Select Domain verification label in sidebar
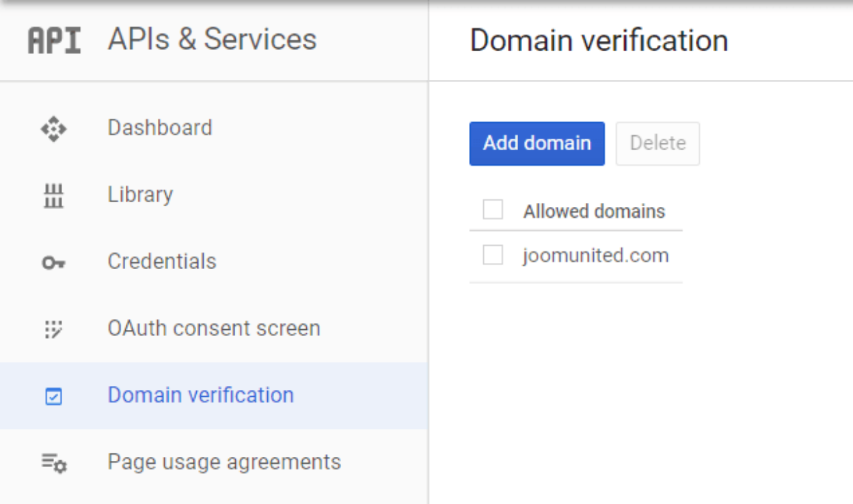This screenshot has height=504, width=853. pyautogui.click(x=201, y=395)
